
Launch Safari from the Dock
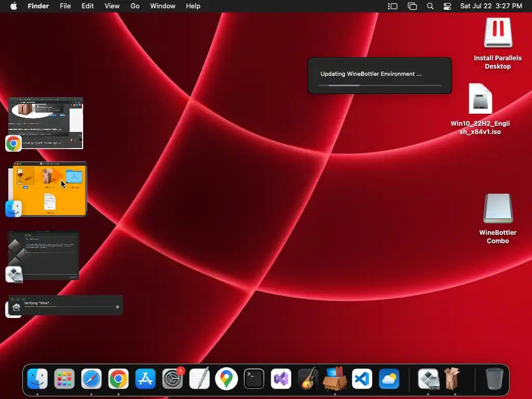91,379
